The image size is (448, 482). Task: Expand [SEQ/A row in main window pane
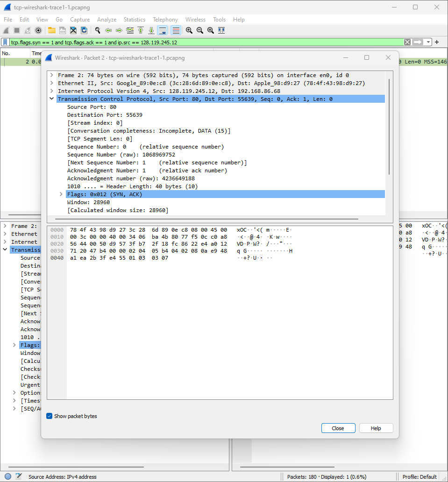(14, 409)
